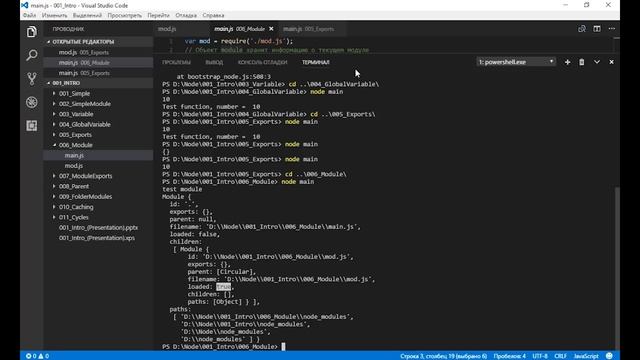Click the require line in code editor
Screen dimensions: 640x360
(239, 41)
